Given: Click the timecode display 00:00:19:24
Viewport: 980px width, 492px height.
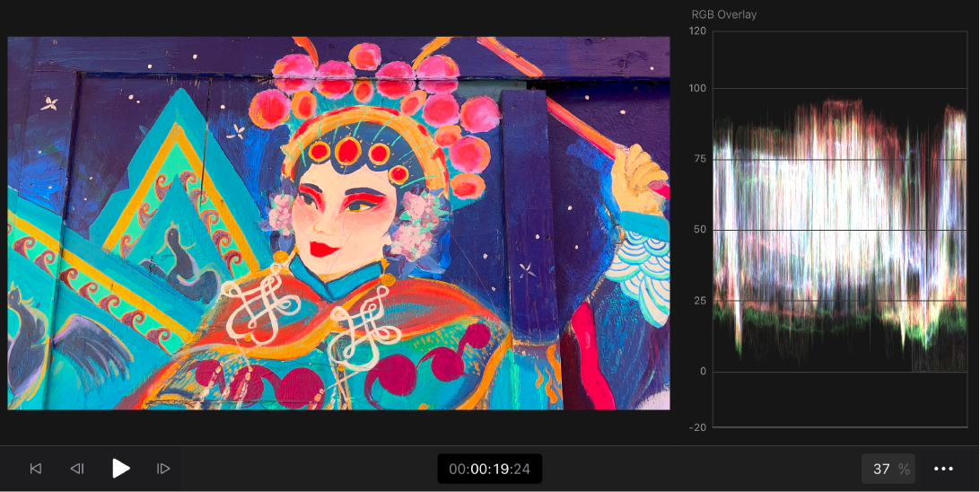Looking at the screenshot, I should tap(489, 469).
